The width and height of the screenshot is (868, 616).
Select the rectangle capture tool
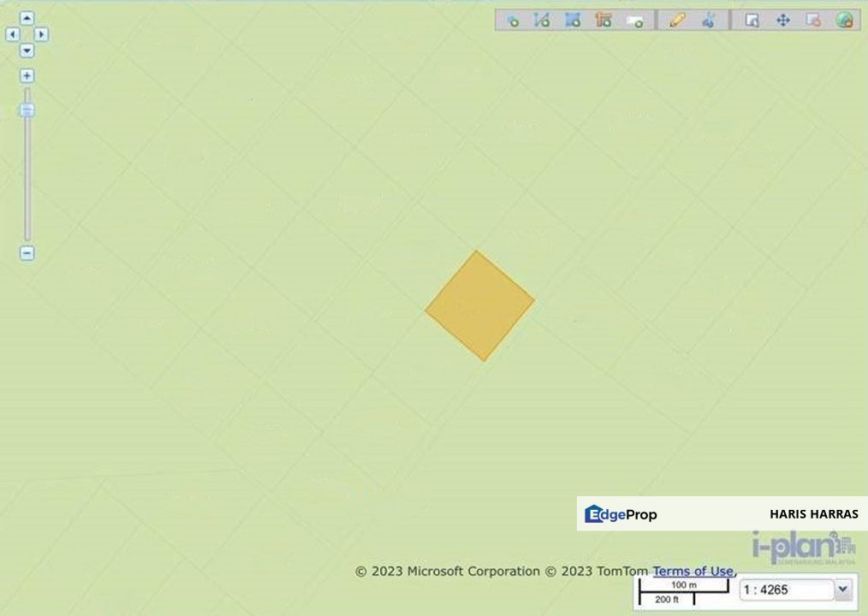point(635,21)
